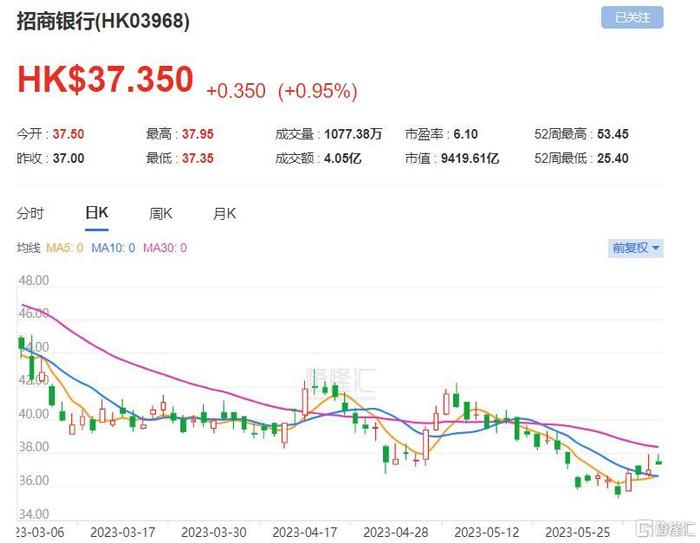Click the 52周最低 value 25.40
The width and height of the screenshot is (700, 543).
613,158
